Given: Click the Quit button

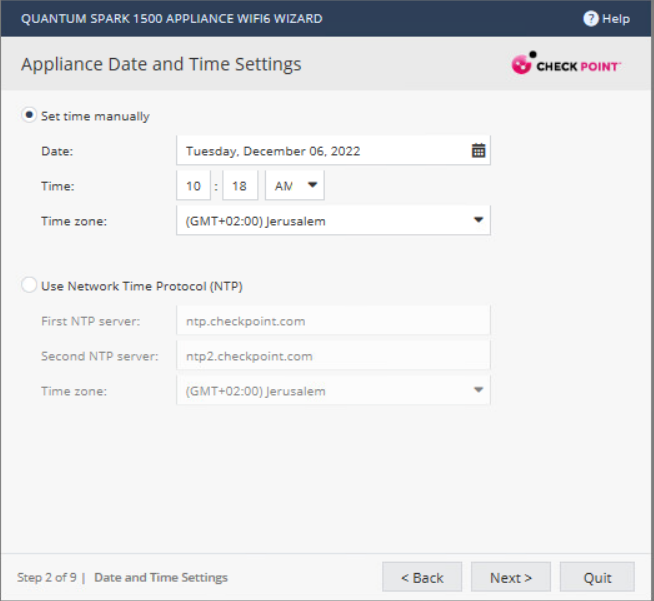Looking at the screenshot, I should coord(597,577).
